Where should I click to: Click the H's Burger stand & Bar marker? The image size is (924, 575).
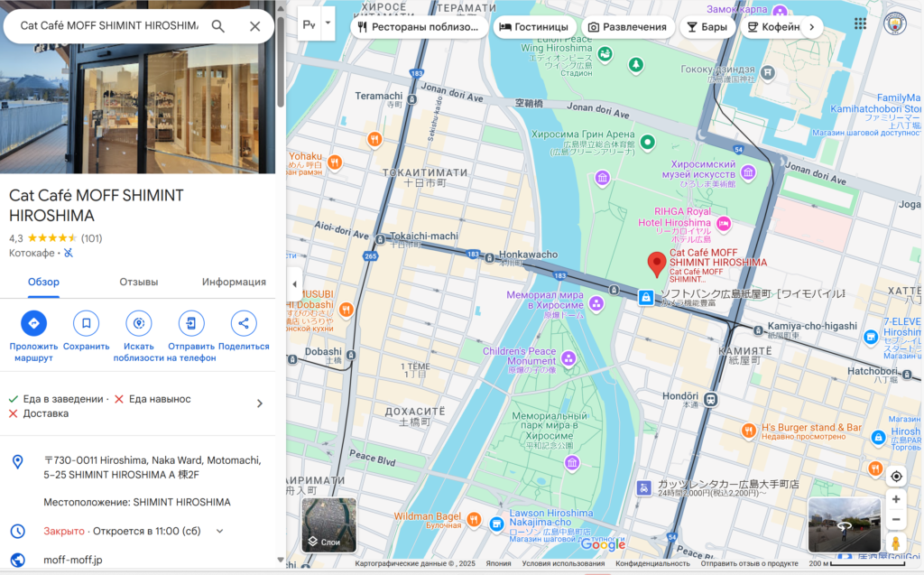pyautogui.click(x=748, y=431)
